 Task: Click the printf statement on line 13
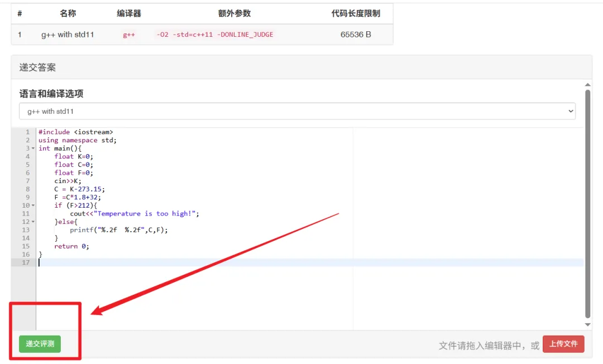(x=120, y=229)
